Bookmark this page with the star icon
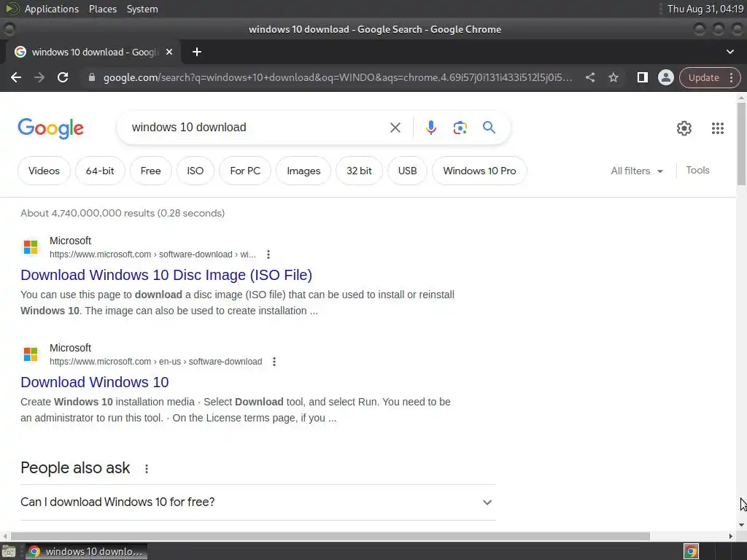This screenshot has width=747, height=560. point(613,77)
